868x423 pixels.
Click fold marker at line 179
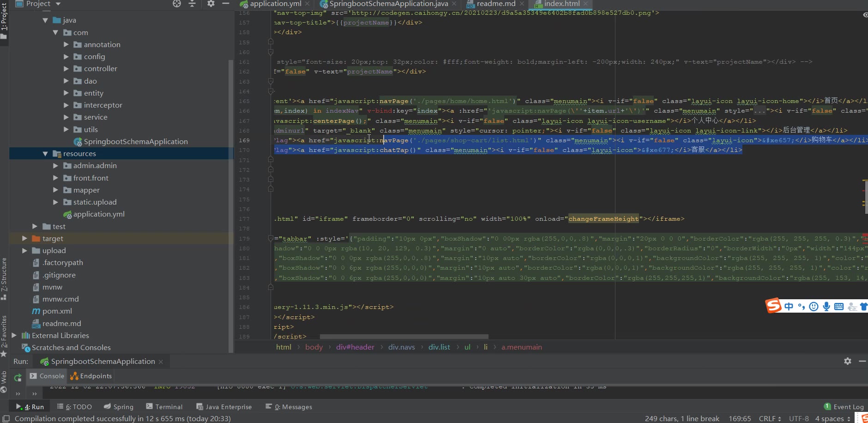pos(271,239)
